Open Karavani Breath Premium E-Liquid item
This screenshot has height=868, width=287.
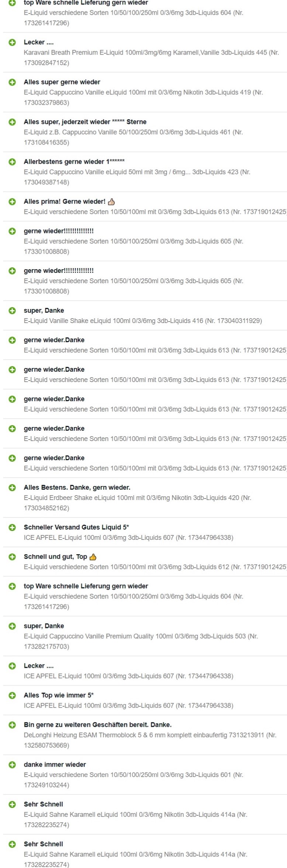click(x=151, y=58)
